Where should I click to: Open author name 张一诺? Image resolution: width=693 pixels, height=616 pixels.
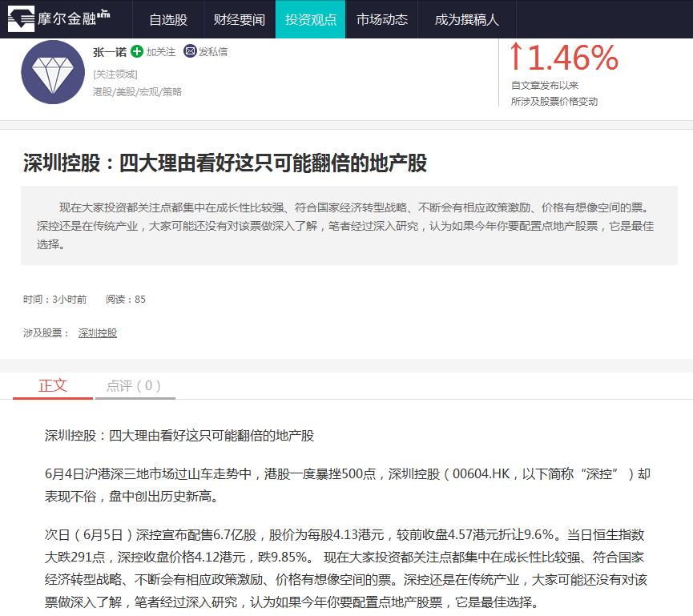[110, 52]
